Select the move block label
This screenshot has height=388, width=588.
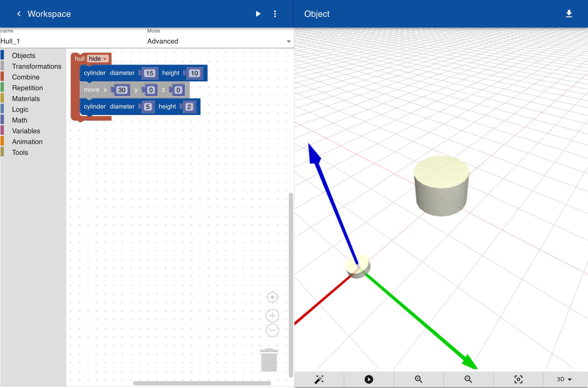click(x=91, y=90)
